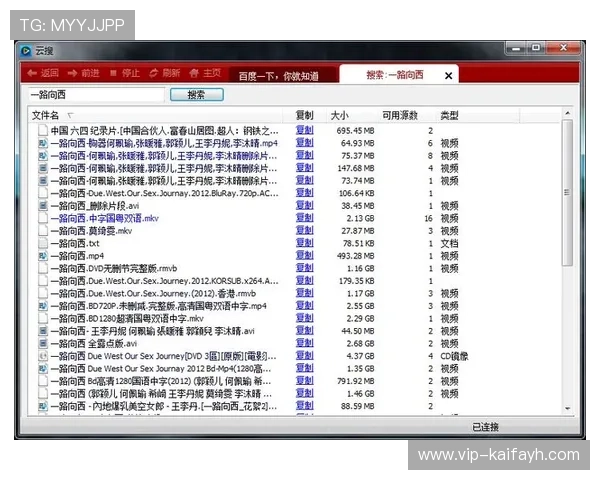Click the 云搜 app icon in title bar
The width and height of the screenshot is (600, 480).
(27, 51)
